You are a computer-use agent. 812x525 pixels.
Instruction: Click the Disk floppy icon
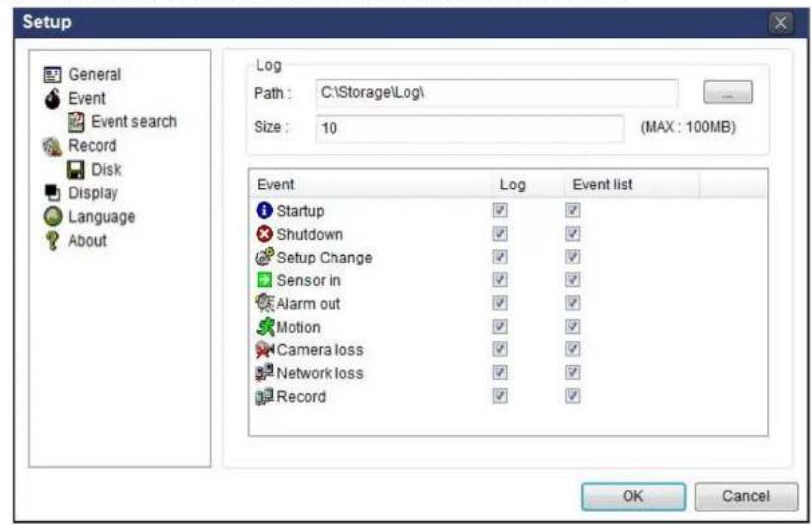click(76, 170)
